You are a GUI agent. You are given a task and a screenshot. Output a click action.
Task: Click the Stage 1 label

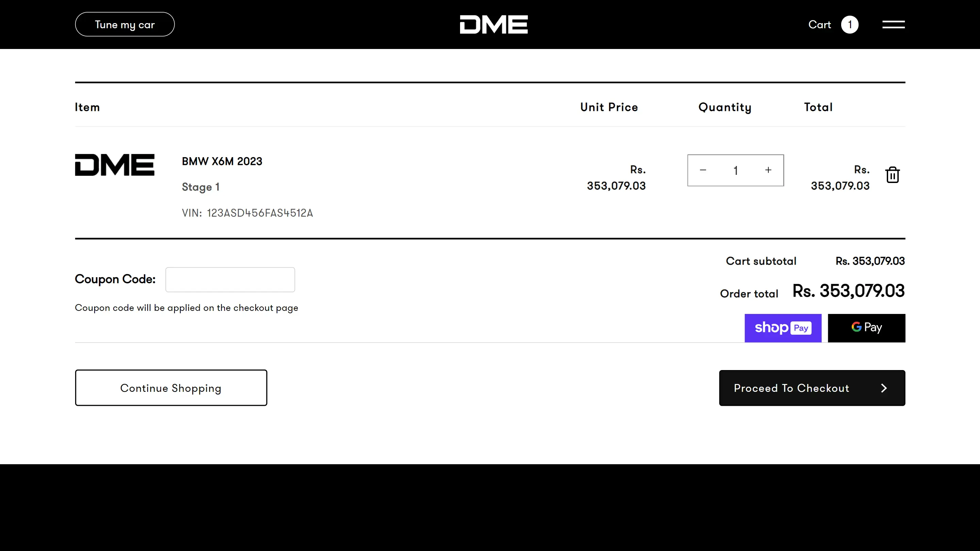pyautogui.click(x=200, y=187)
